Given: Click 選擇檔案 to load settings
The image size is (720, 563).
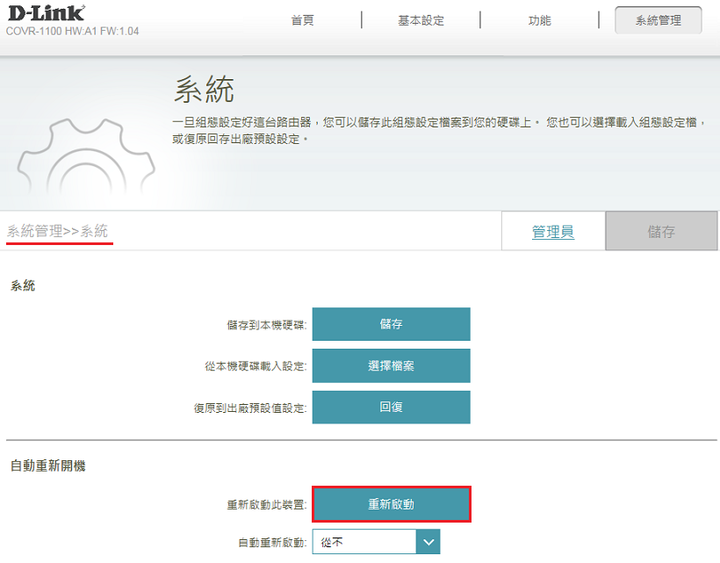Looking at the screenshot, I should click(x=391, y=366).
